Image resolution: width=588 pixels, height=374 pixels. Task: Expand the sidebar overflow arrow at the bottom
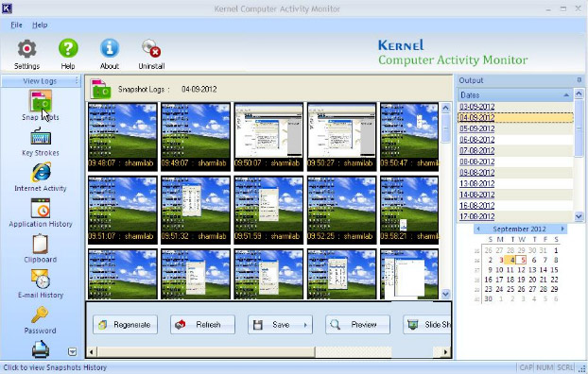[73, 351]
